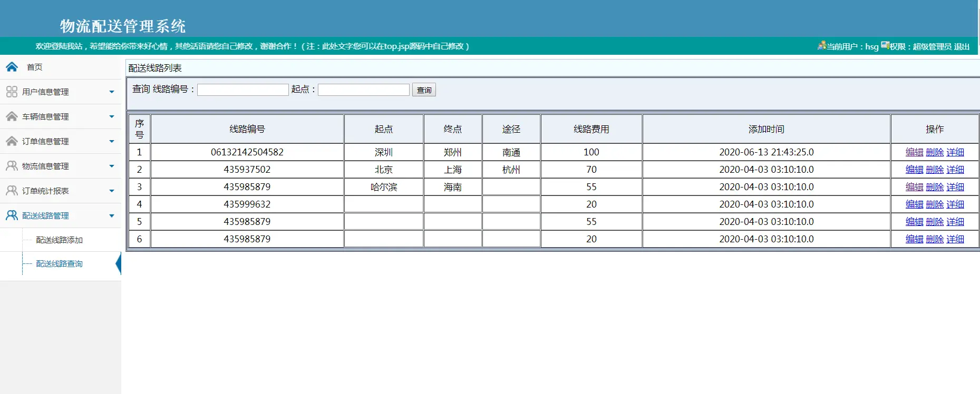Click 编辑 in row 5
Screen dimensions: 980x394
tap(914, 222)
